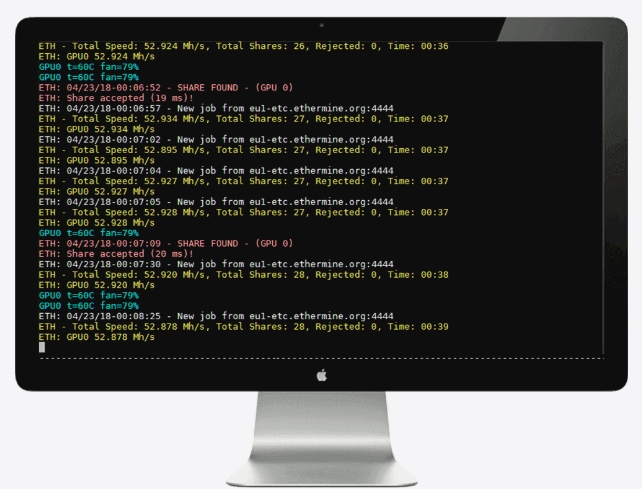Click the New job line at 00:07:30

(x=215, y=264)
